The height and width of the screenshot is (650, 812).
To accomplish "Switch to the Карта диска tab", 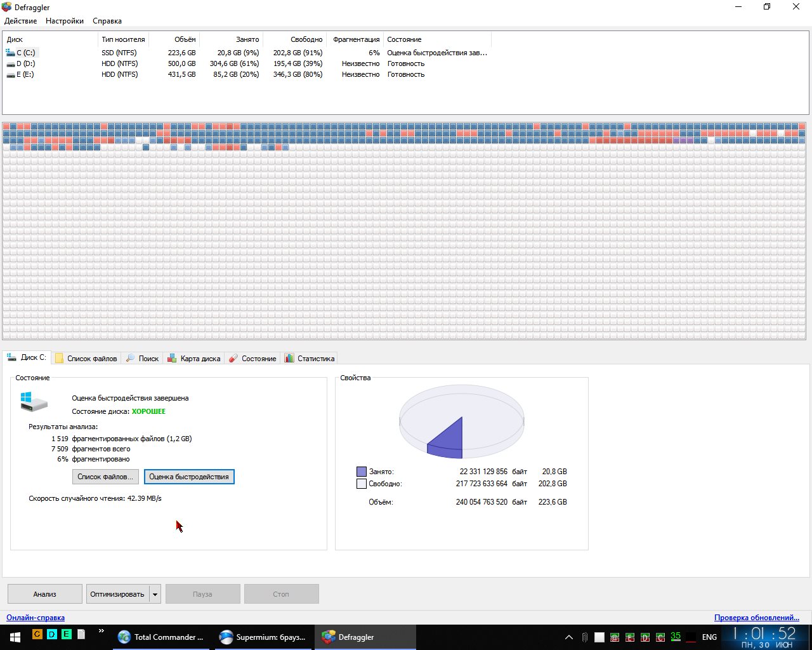I will coord(193,359).
